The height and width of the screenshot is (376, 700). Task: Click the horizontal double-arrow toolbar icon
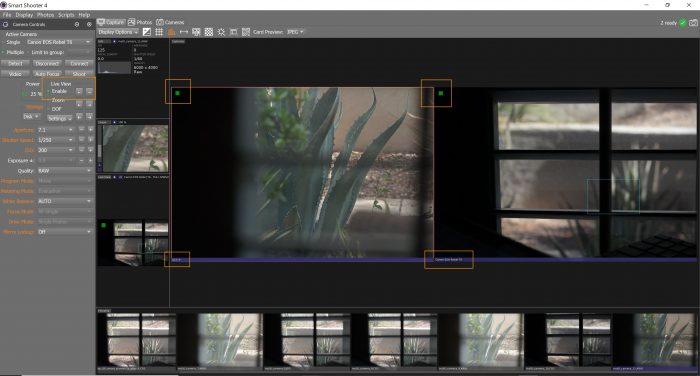183,32
